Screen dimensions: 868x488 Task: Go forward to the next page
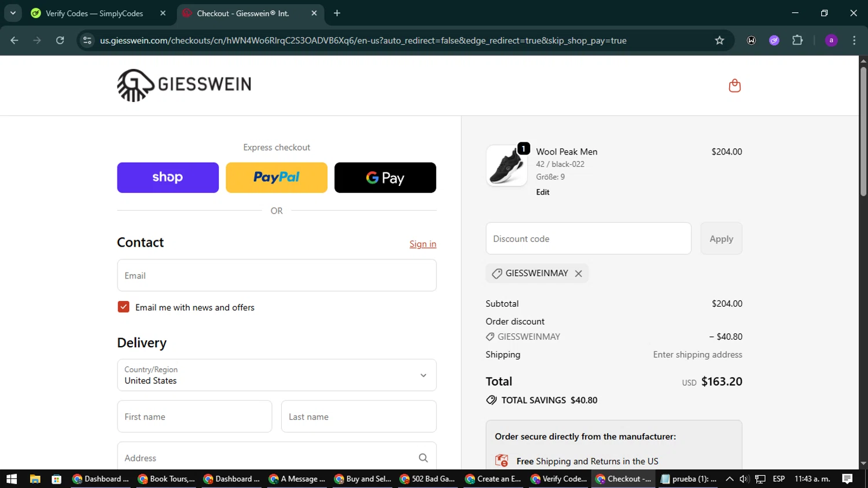(37, 41)
